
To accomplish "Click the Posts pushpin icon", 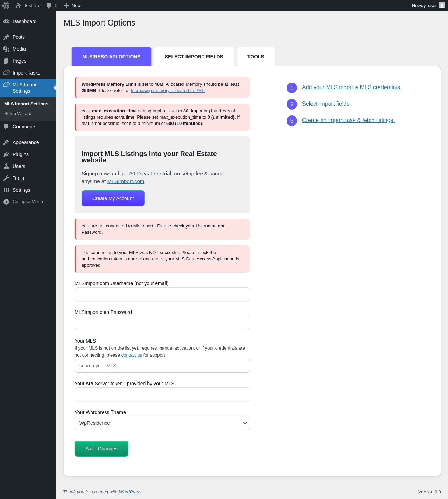I will (6, 37).
